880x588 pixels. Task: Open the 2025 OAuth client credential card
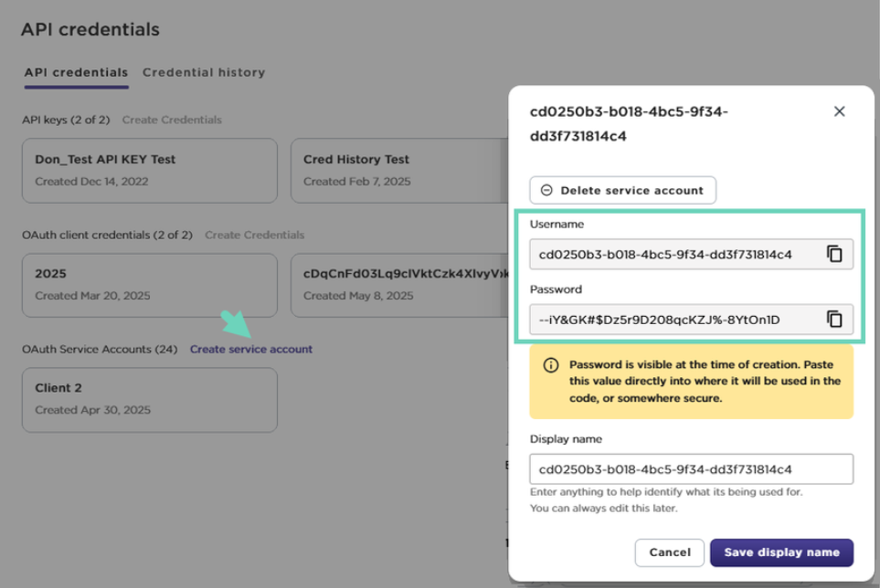tap(149, 285)
